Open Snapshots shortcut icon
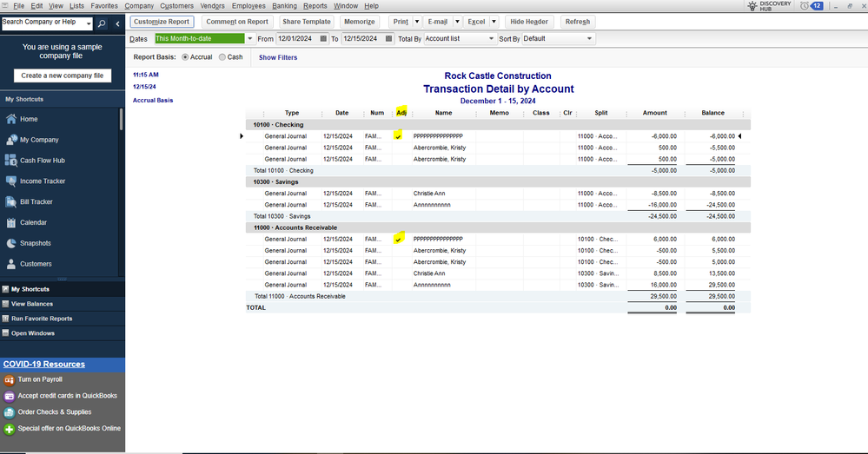The height and width of the screenshot is (454, 868). [x=11, y=243]
